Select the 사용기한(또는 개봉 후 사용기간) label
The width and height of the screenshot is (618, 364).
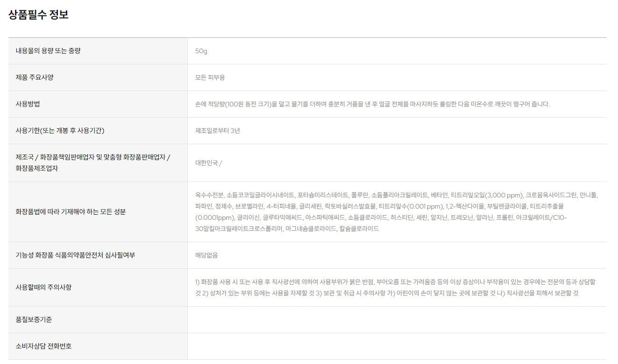pyautogui.click(x=60, y=131)
